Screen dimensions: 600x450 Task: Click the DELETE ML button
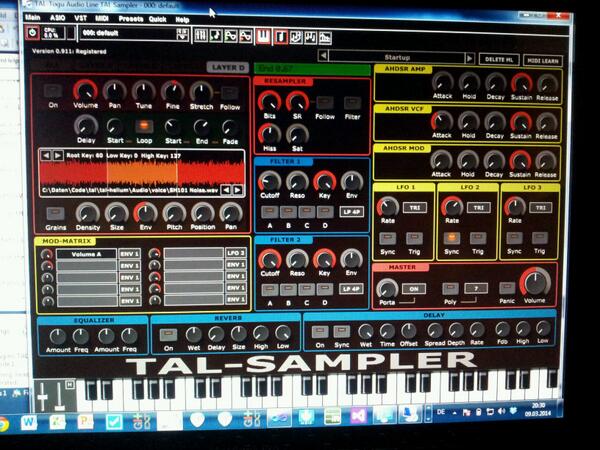pos(499,60)
